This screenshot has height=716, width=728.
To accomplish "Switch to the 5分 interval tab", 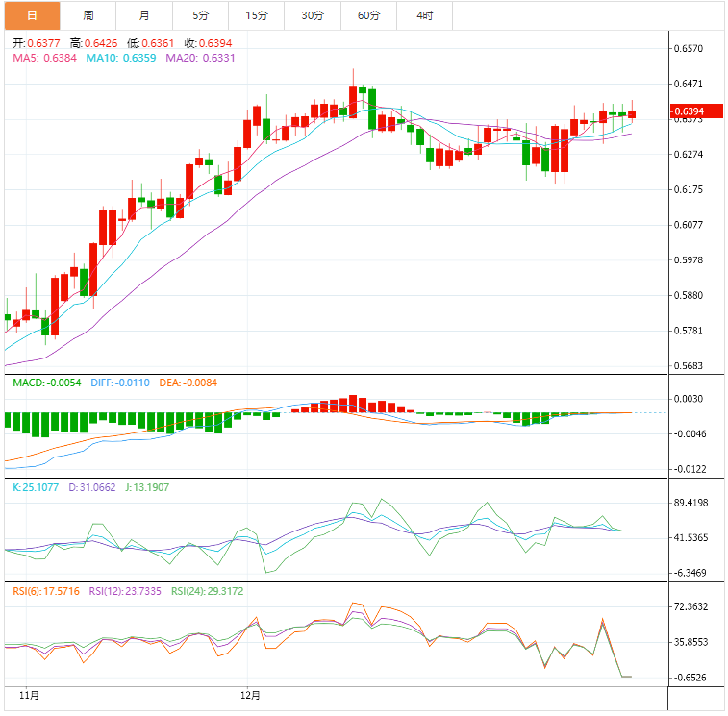I will coord(200,15).
